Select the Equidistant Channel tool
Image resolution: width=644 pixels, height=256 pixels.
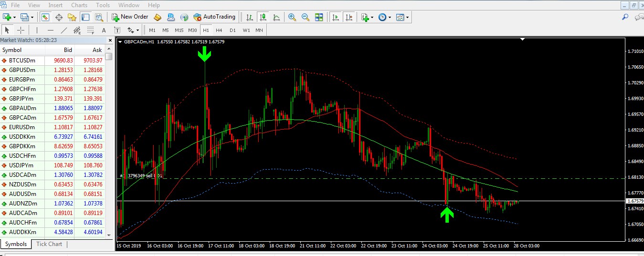point(77,30)
